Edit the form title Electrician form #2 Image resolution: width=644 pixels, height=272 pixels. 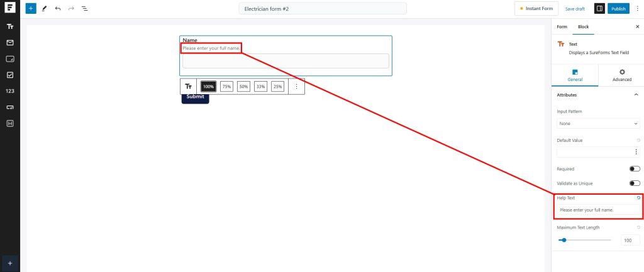(323, 9)
